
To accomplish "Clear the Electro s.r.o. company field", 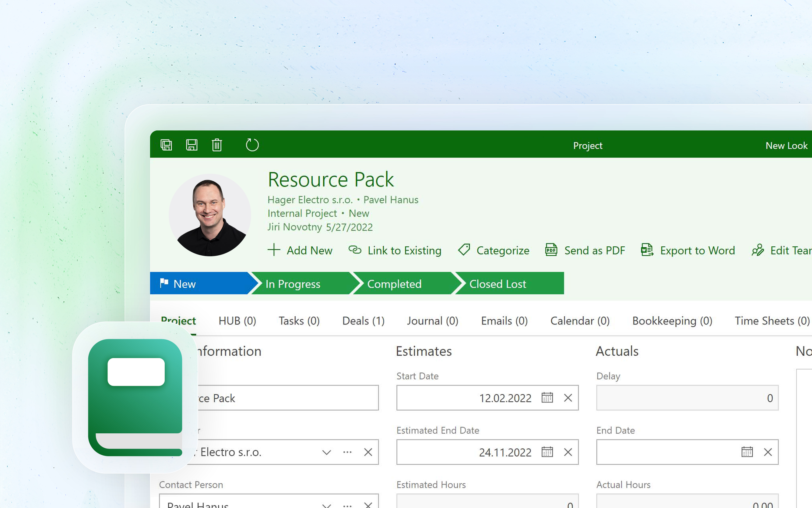I will point(368,452).
